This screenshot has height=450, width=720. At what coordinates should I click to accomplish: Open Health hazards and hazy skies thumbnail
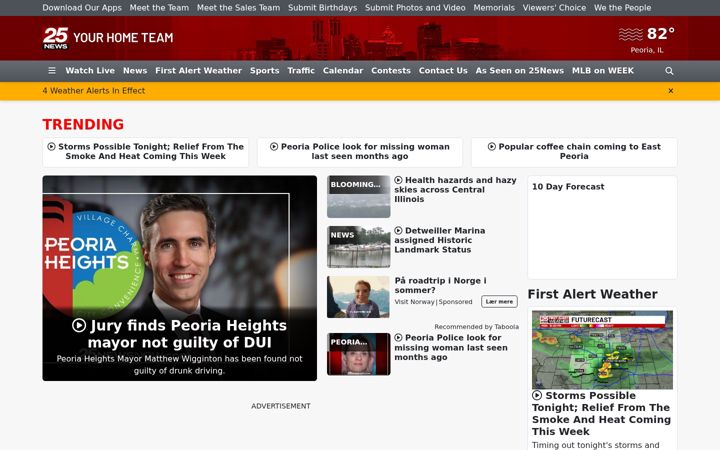[359, 197]
